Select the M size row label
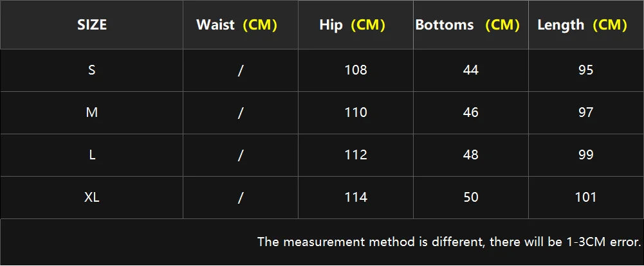 pyautogui.click(x=92, y=112)
